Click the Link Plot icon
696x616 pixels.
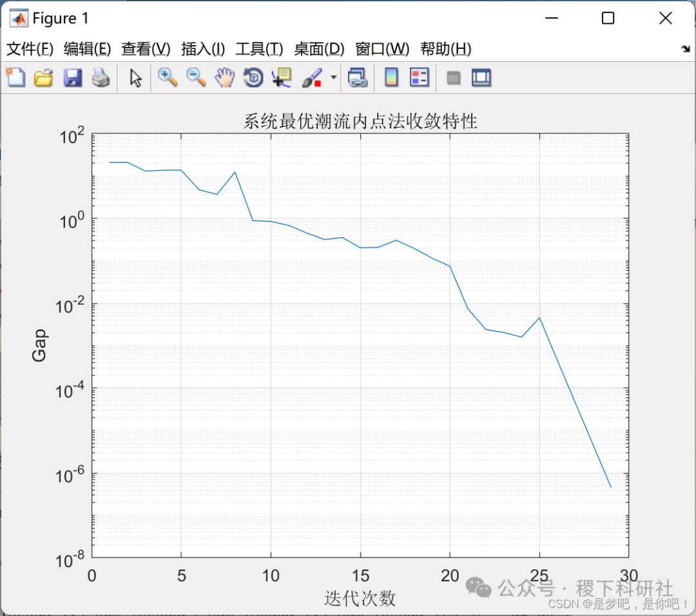coord(358,78)
